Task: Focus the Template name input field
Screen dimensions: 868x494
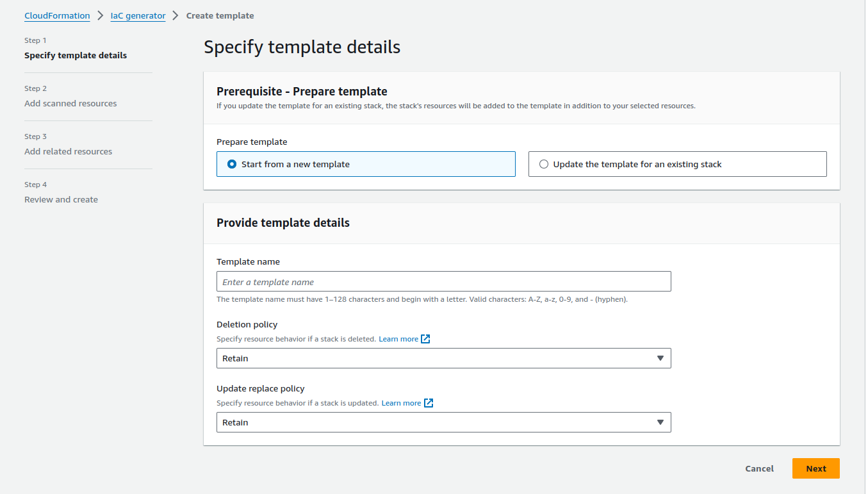Action: 443,281
